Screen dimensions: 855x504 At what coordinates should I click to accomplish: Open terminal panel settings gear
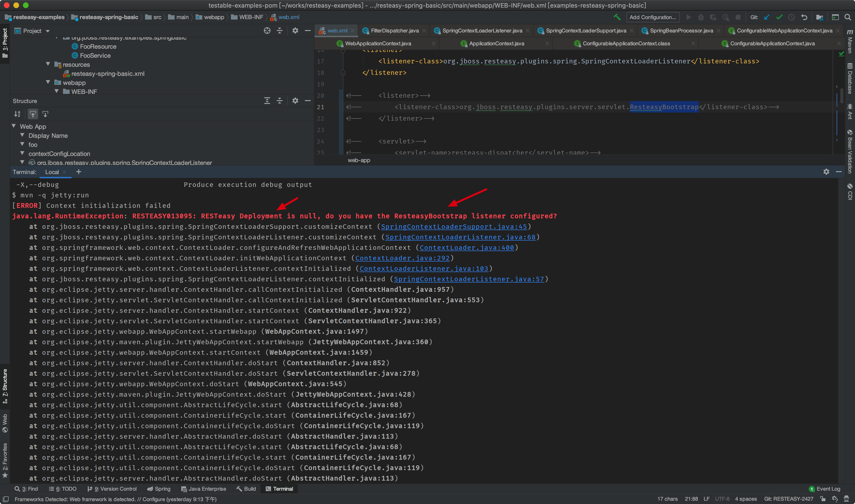[x=826, y=172]
